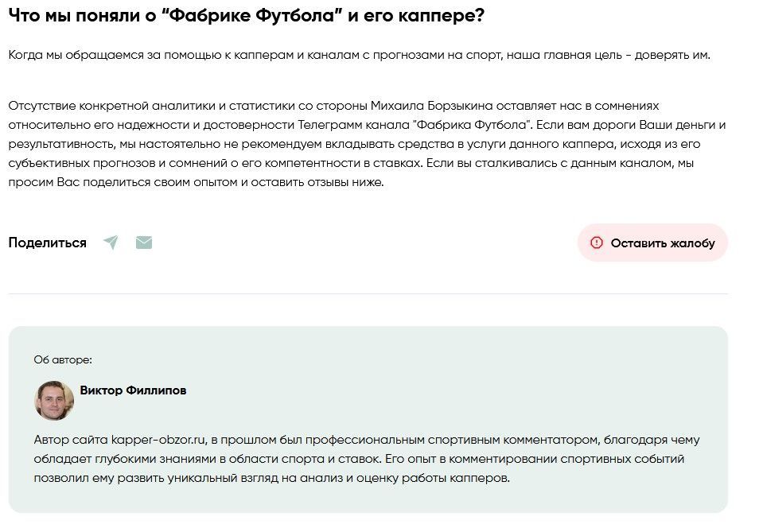Viewport: 763px width, 532px height.
Task: Click the "Поделиться" share label
Action: tap(47, 243)
